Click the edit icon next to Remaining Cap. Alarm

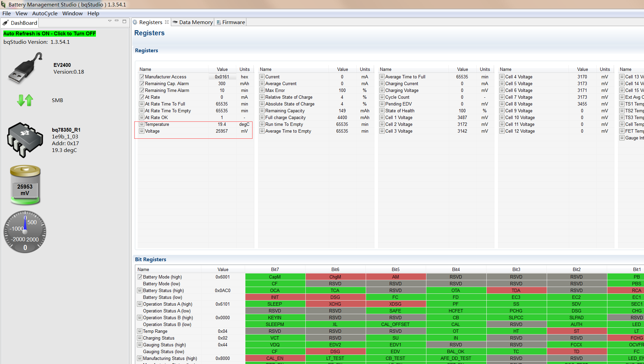point(142,83)
